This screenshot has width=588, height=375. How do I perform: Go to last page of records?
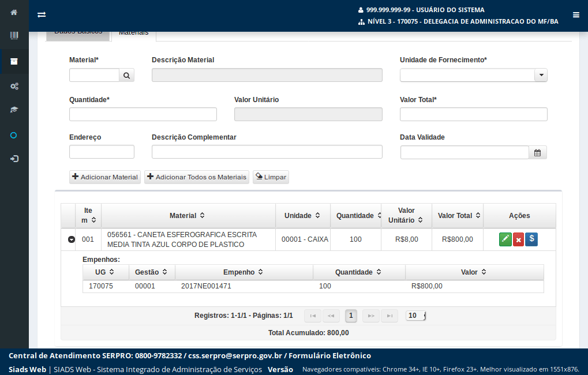pos(389,316)
